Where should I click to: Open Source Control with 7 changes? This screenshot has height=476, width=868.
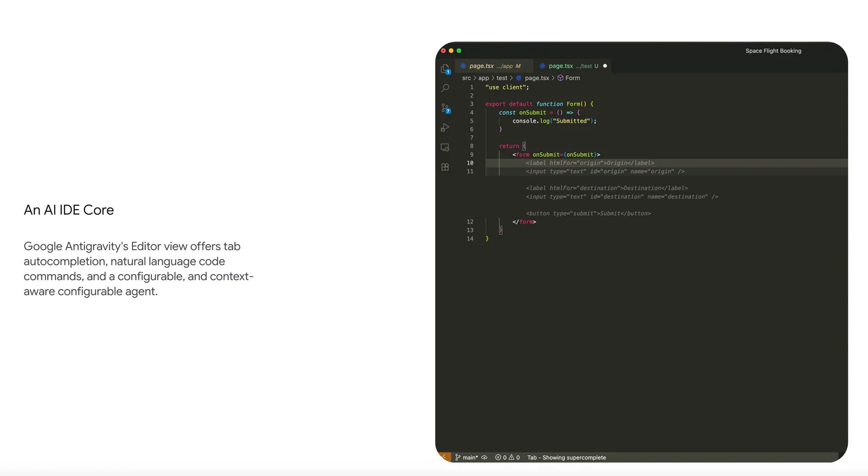tap(445, 108)
